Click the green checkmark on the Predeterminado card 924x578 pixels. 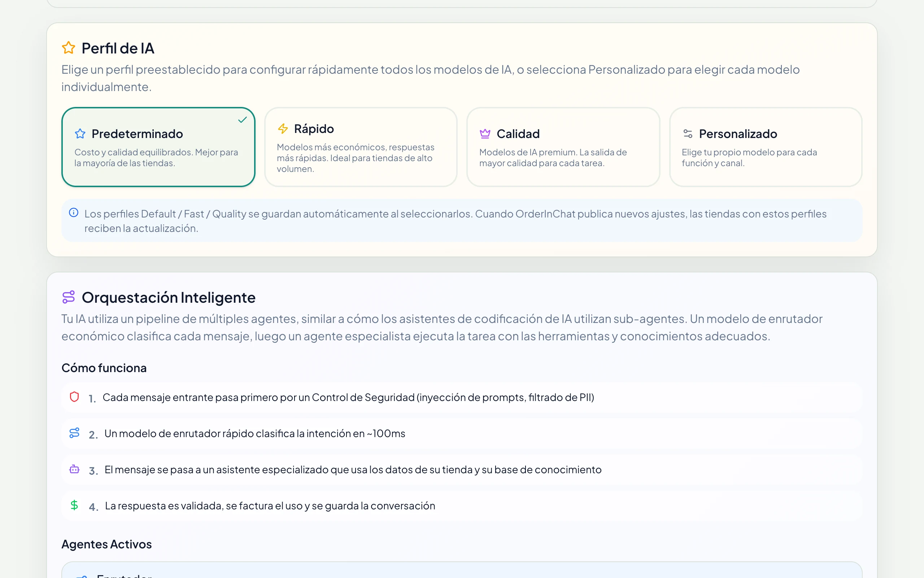(x=243, y=120)
